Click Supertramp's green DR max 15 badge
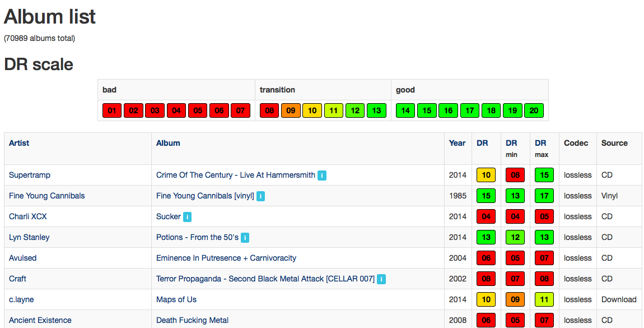The image size is (644, 328). (x=544, y=175)
